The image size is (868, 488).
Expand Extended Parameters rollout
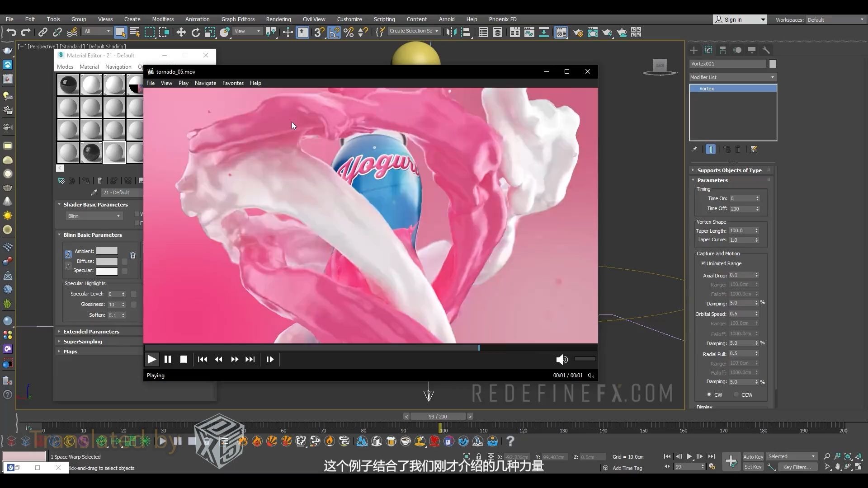(91, 332)
